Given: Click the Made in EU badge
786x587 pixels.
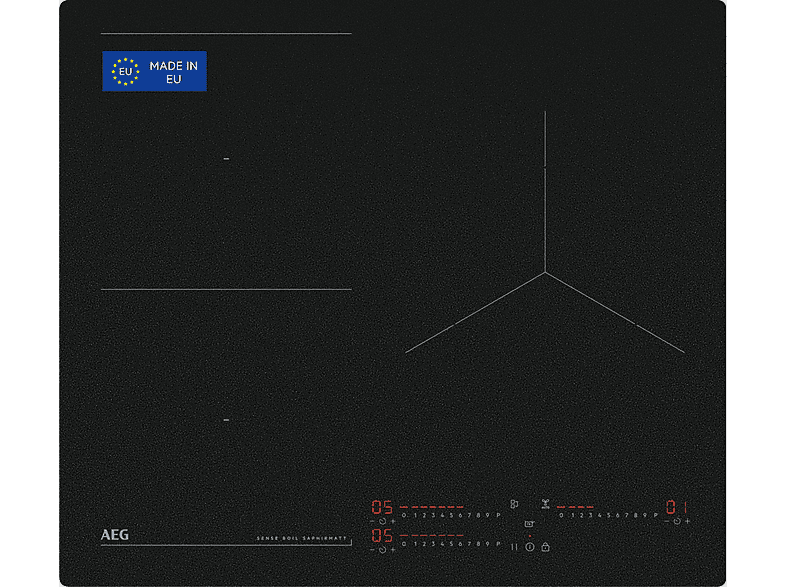Looking at the screenshot, I should click(x=154, y=72).
